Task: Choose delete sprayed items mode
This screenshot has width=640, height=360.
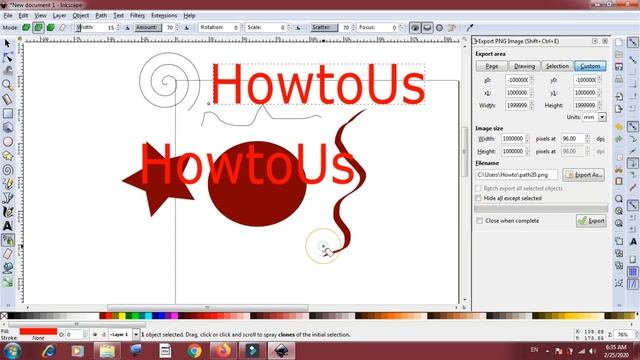Action: tap(62, 27)
